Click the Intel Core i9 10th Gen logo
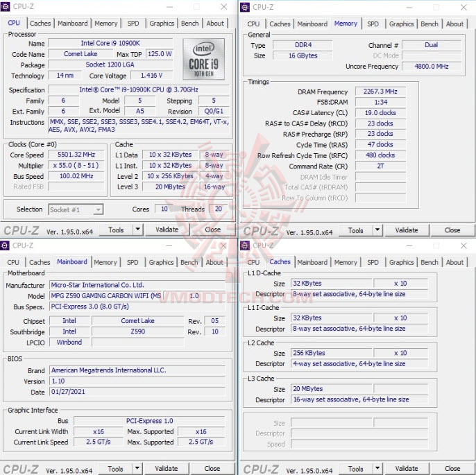Viewport: 476px width, 475px height. tap(204, 59)
